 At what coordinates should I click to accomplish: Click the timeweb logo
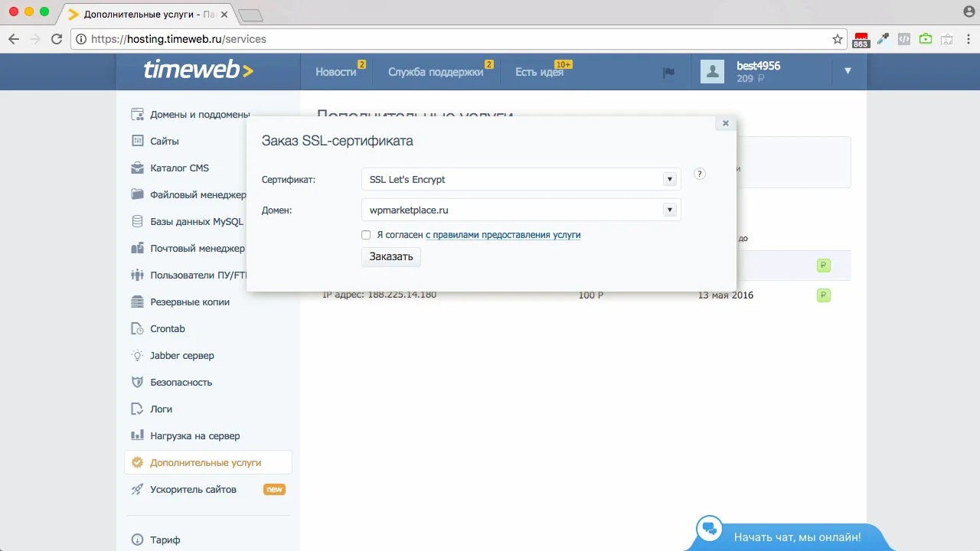click(198, 71)
